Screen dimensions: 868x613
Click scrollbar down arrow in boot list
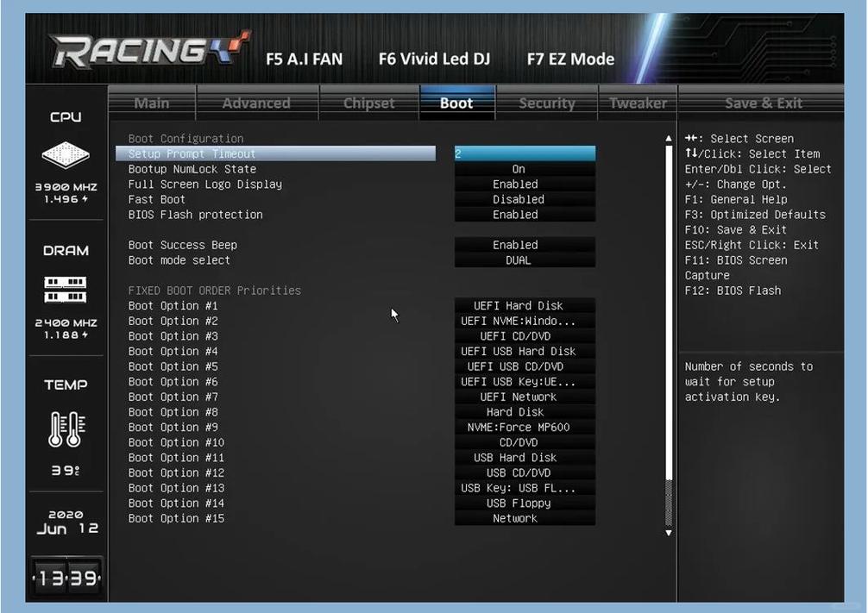pos(668,533)
